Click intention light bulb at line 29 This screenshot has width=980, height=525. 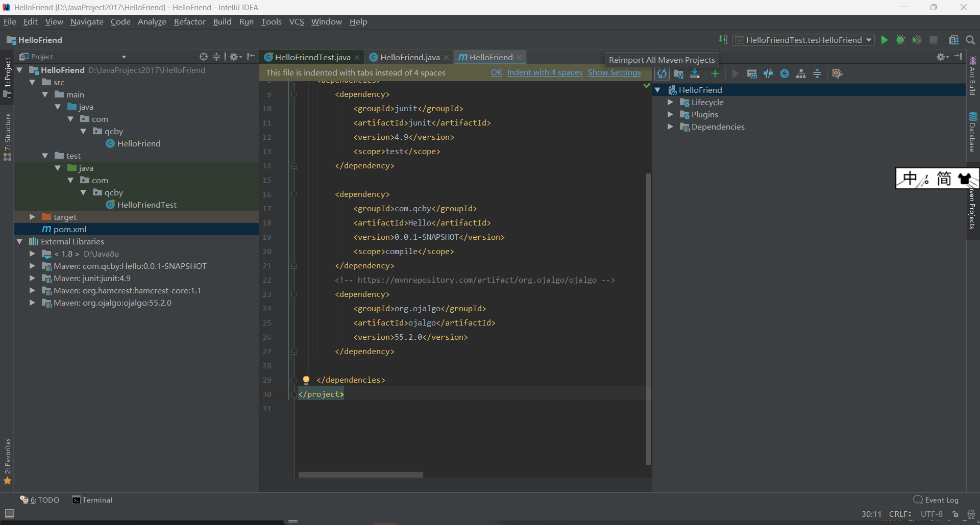306,380
